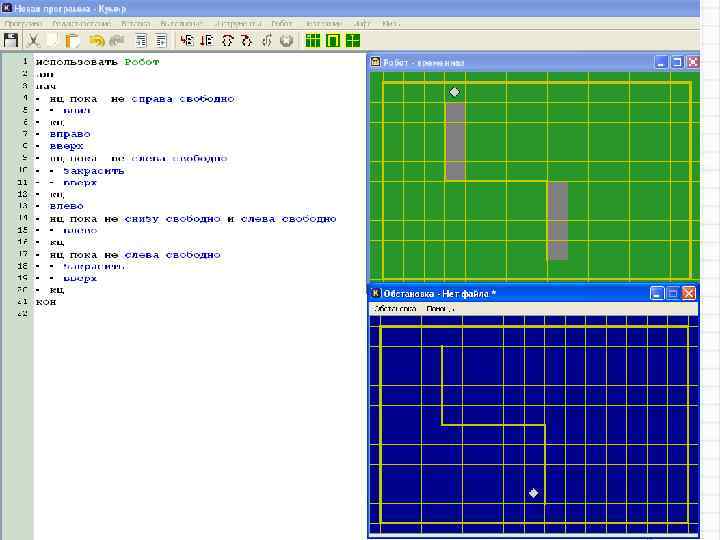Click the Cut scissors icon

tap(33, 40)
